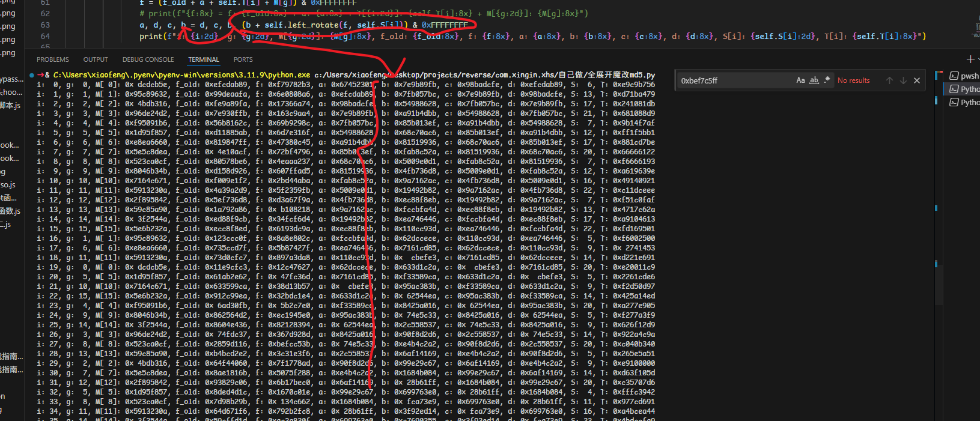The image size is (980, 421).
Task: Click T value 0xfffc3942 in row 32
Action: tap(634, 392)
